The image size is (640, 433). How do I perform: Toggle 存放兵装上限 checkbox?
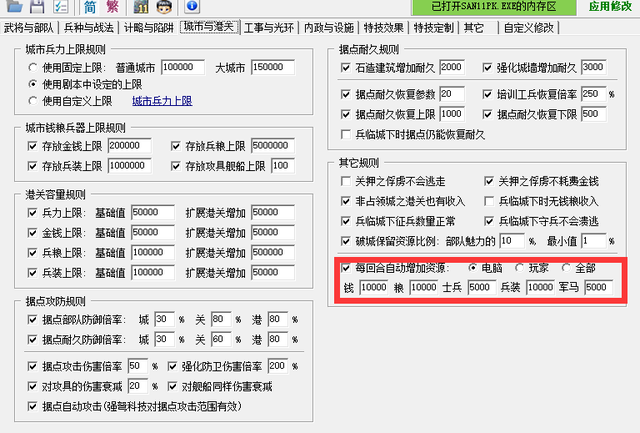pyautogui.click(x=32, y=166)
